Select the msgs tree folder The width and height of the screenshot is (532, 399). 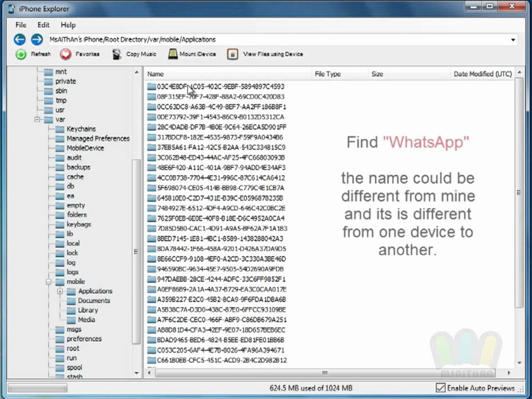coord(74,329)
